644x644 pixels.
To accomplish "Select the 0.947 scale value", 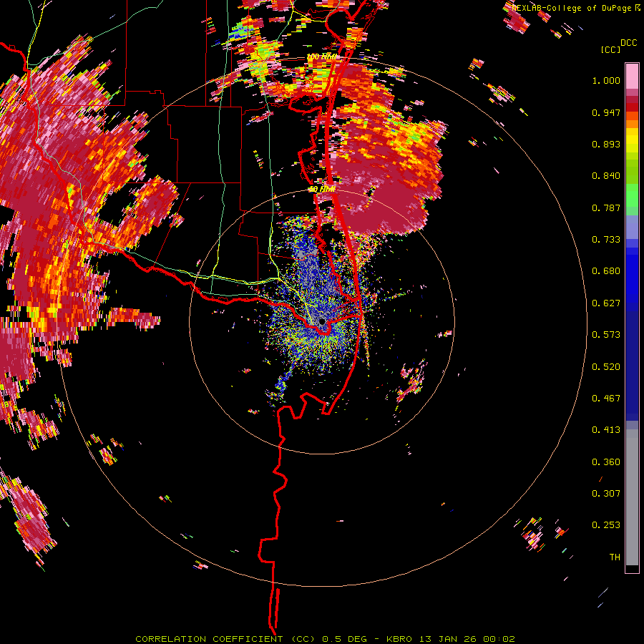I will click(606, 112).
